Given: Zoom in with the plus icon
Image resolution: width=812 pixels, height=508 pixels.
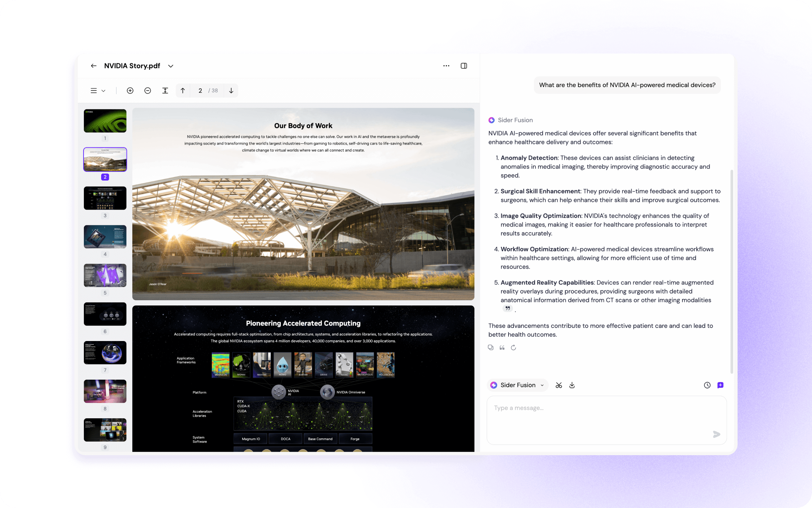Looking at the screenshot, I should point(130,90).
